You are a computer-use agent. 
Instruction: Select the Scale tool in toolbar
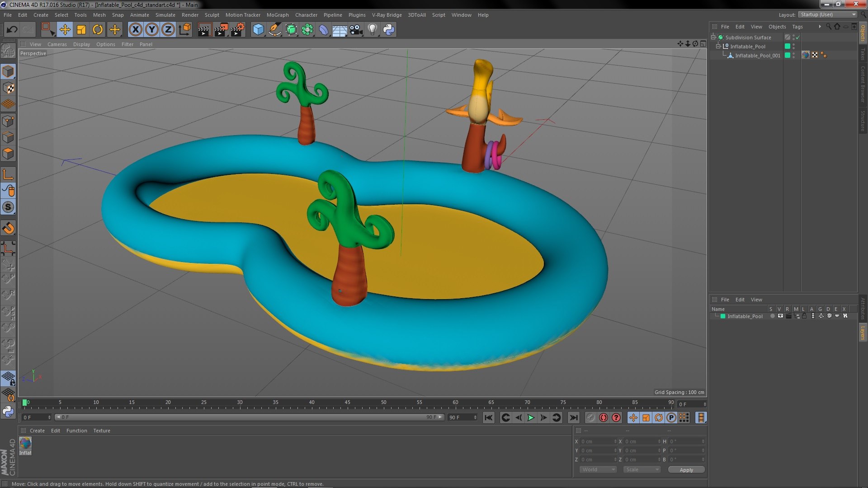pos(81,30)
